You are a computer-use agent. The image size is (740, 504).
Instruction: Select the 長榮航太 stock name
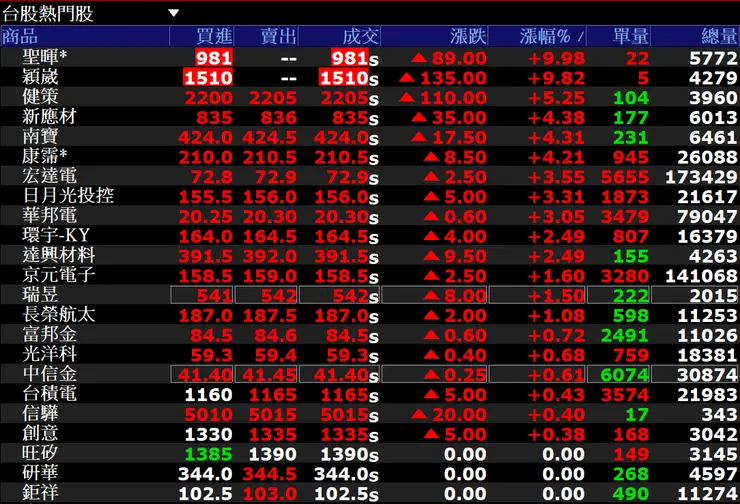click(59, 315)
